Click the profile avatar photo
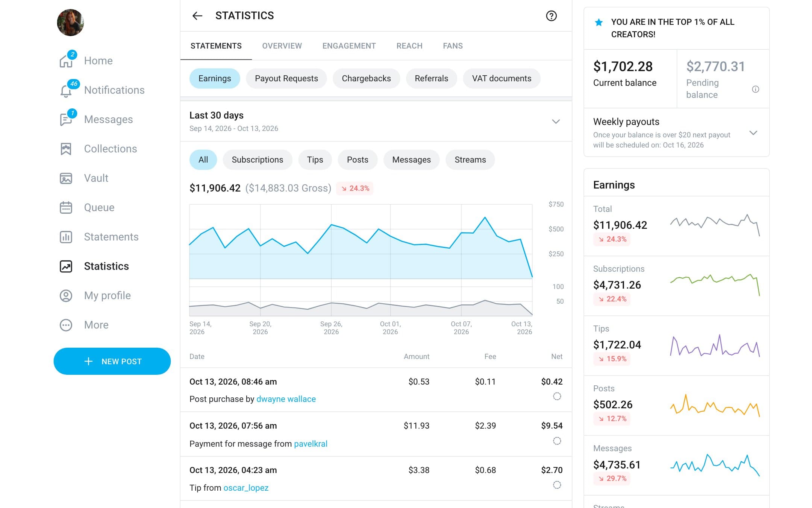 (x=70, y=23)
